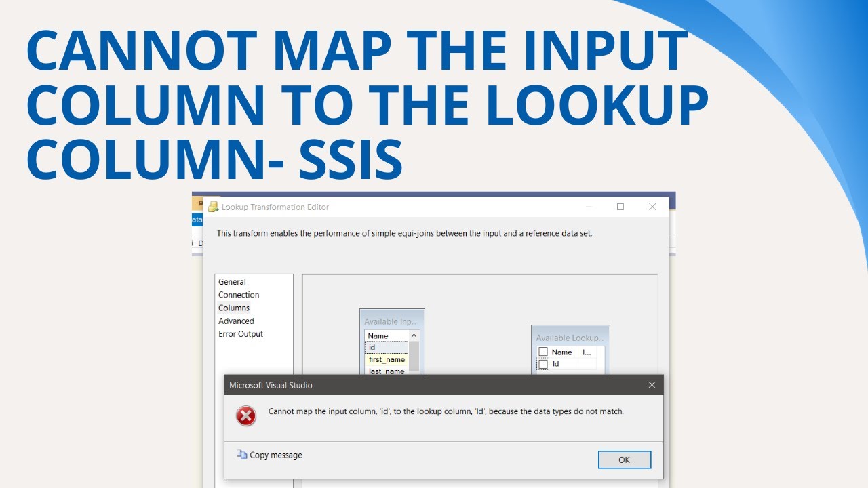Select the id row in Available Input Columns
This screenshot has width=868, height=488.
tap(387, 347)
